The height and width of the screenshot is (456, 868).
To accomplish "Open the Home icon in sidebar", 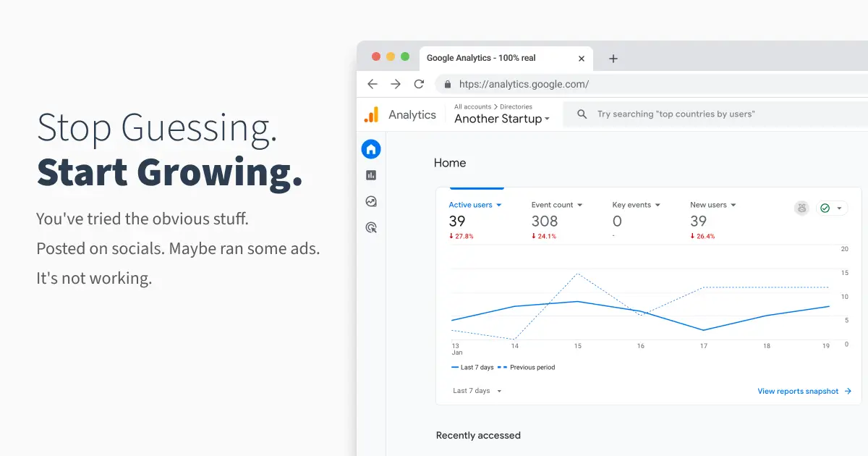I will [371, 150].
